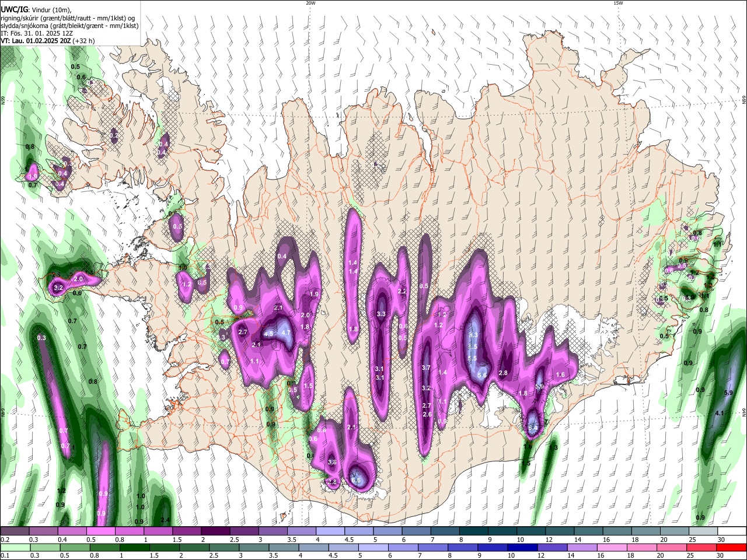Viewport: 747px width, 560px height.
Task: Click the 20W longitude label on top edge
Action: [310, 2]
